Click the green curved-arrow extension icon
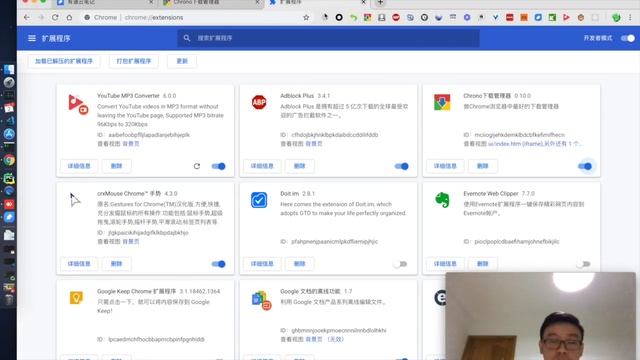This screenshot has width=640, height=360. tap(353, 18)
